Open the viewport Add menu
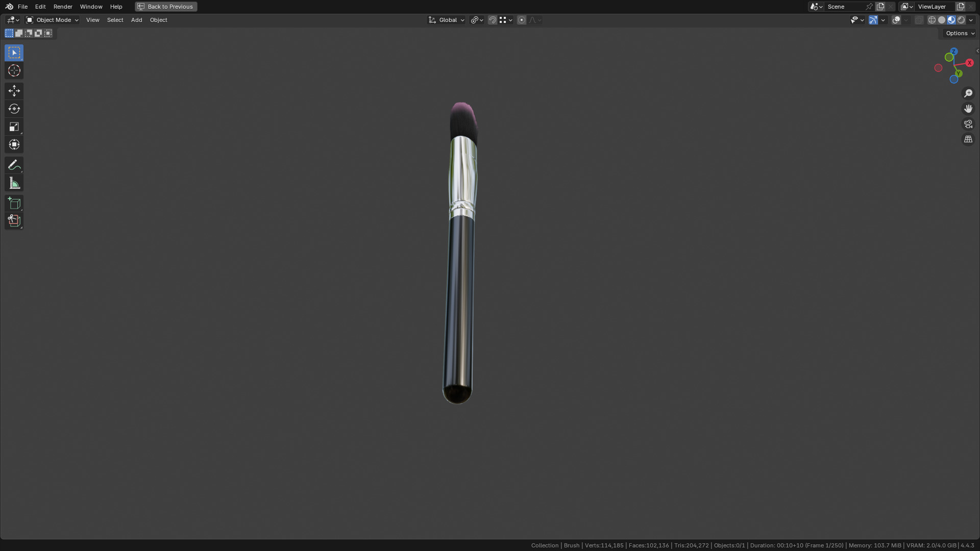 click(x=136, y=20)
